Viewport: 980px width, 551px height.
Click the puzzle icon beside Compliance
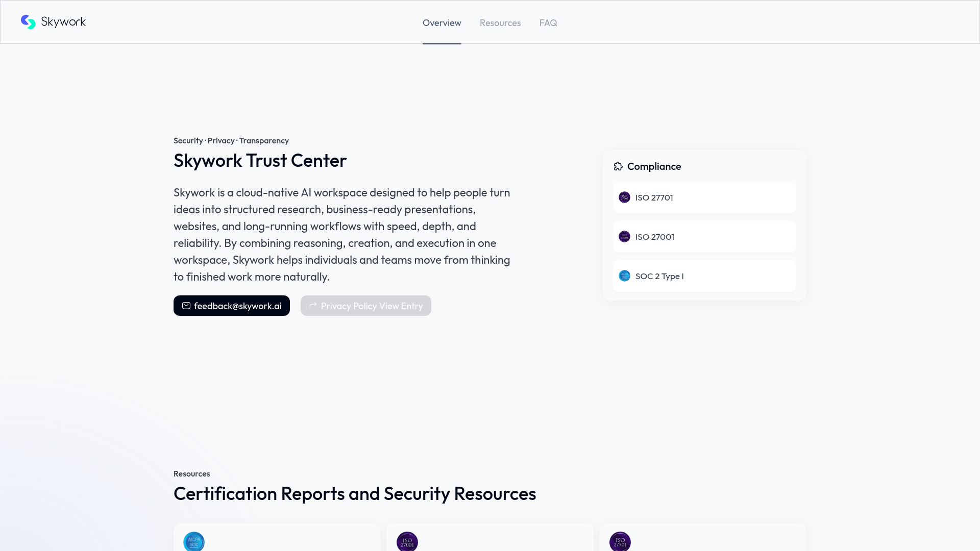pyautogui.click(x=618, y=166)
